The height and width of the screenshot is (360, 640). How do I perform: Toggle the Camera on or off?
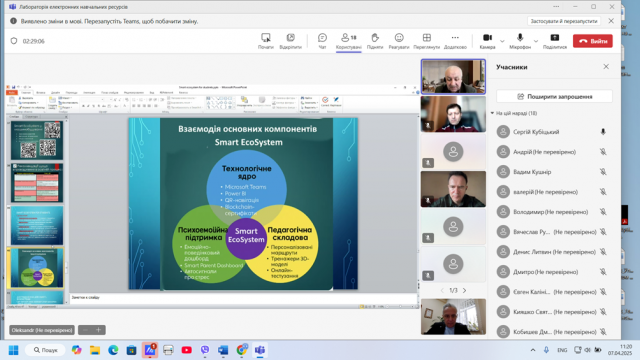pos(487,41)
